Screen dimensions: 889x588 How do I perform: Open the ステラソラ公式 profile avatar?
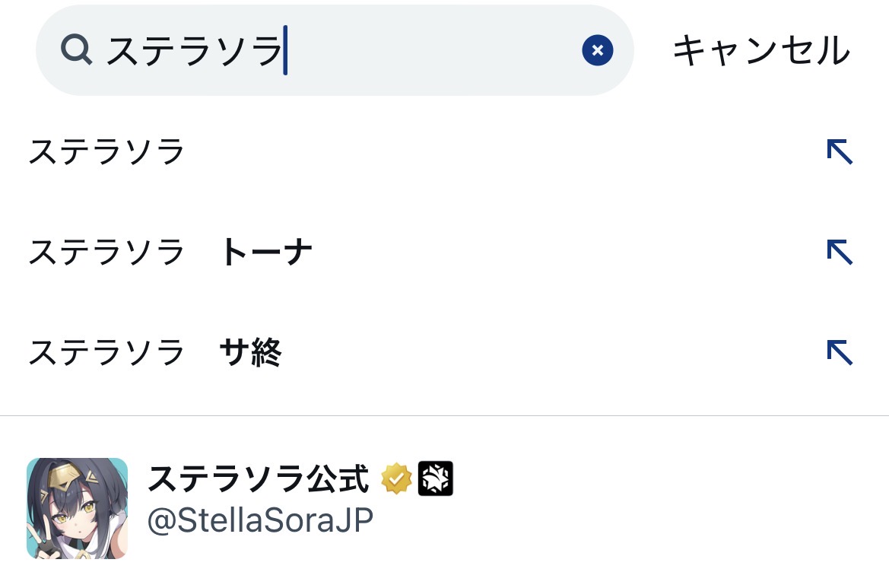[x=77, y=508]
